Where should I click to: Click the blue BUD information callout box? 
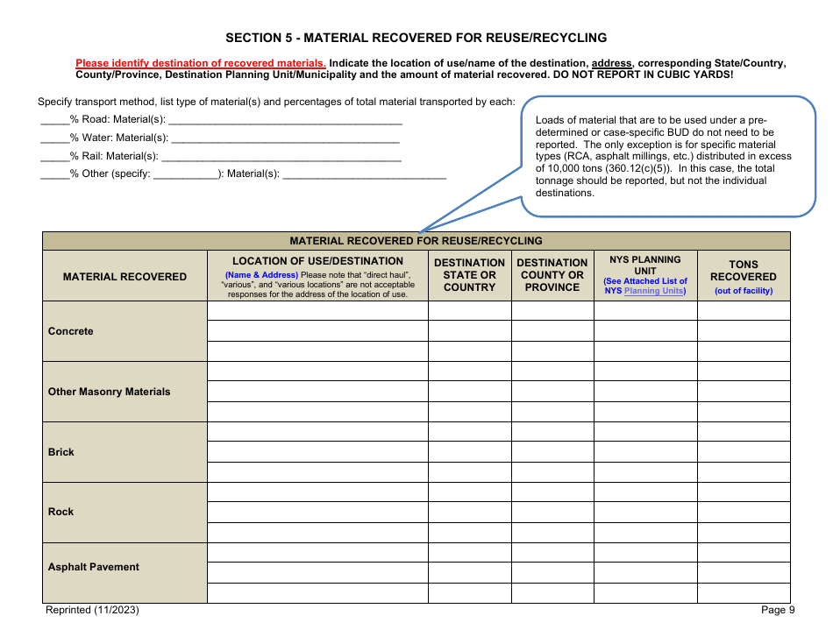(671, 158)
